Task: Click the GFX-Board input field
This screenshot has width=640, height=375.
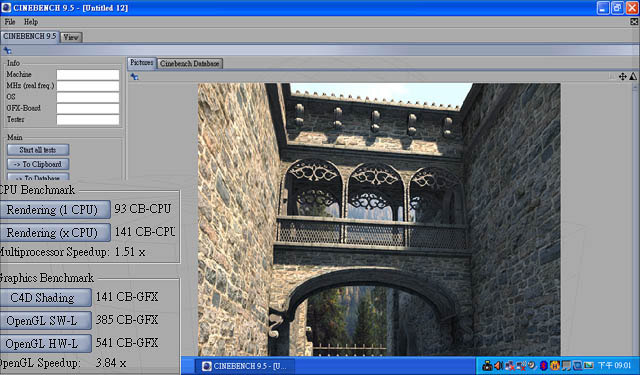Action: 88,109
